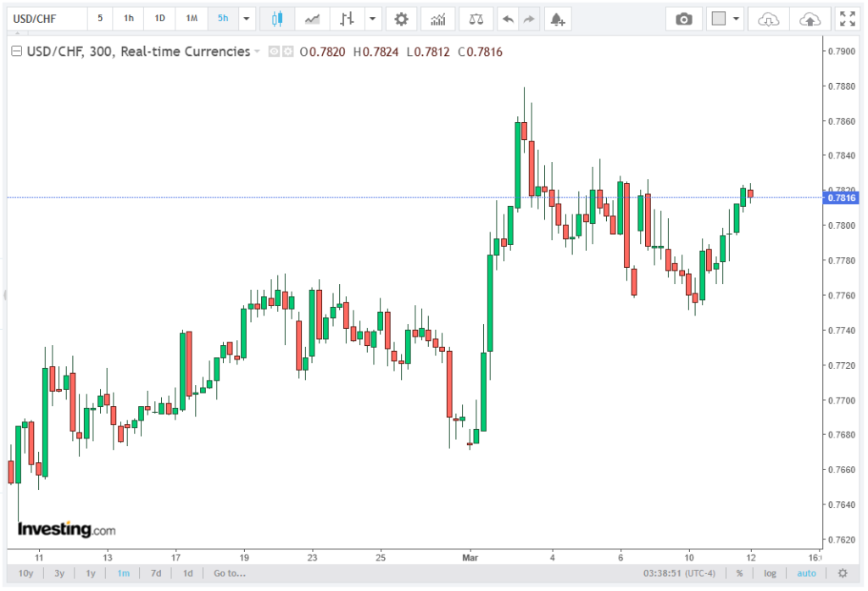Save chart layout via cloud upload icon
868x591 pixels.
pos(810,19)
